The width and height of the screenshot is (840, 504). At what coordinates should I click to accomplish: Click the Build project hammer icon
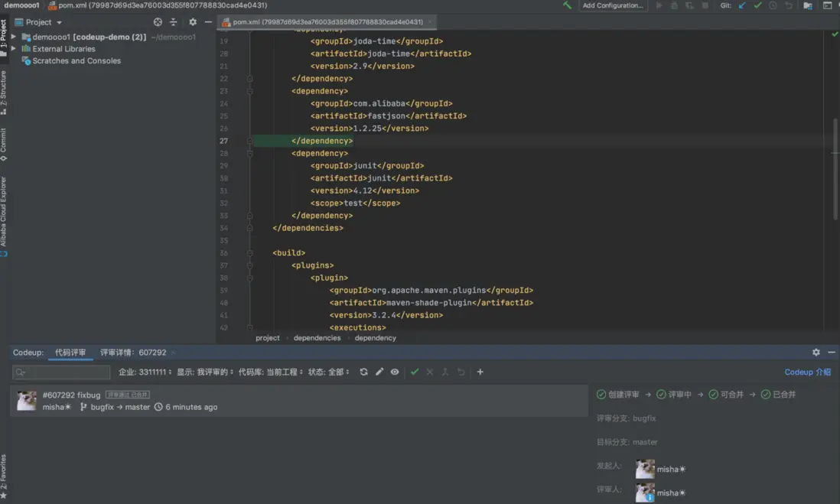567,5
